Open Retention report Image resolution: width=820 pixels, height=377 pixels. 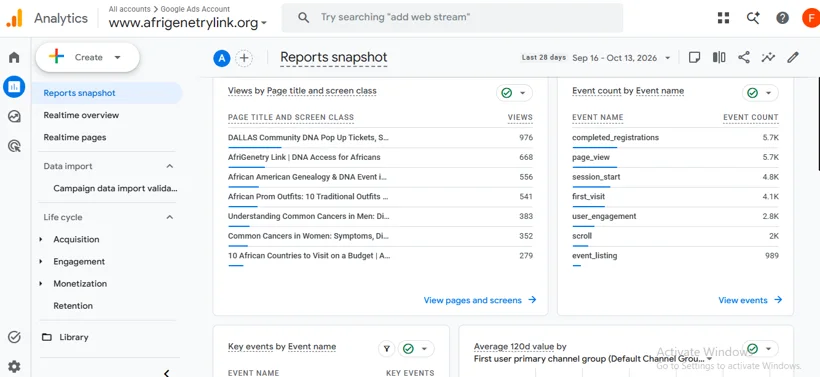[73, 306]
